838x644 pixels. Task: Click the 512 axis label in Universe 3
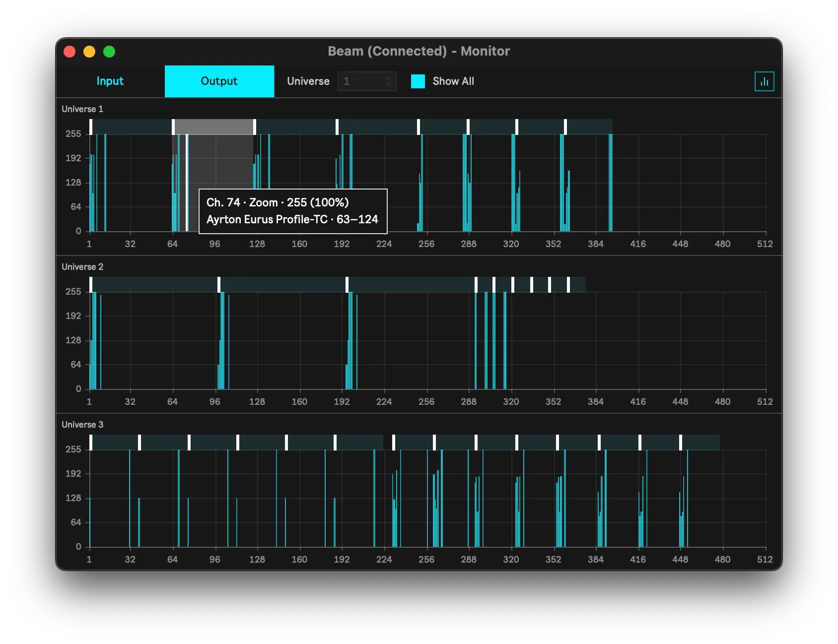pos(765,560)
